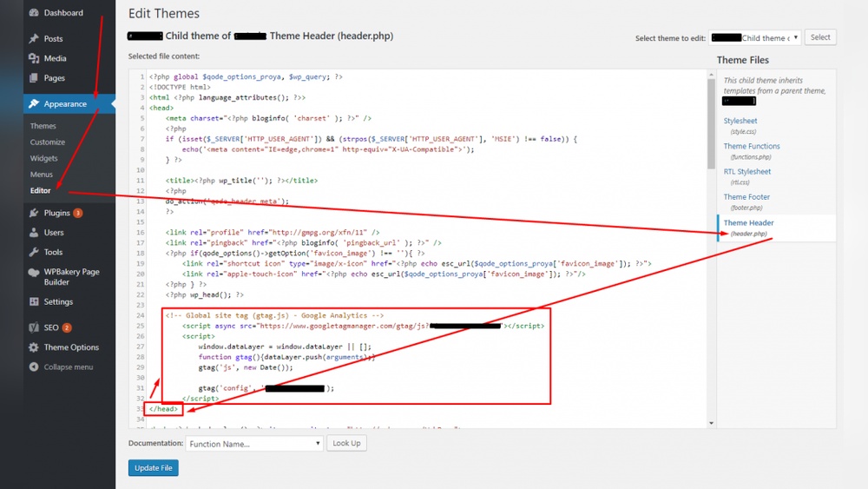Open the Editor submenu item

point(41,190)
